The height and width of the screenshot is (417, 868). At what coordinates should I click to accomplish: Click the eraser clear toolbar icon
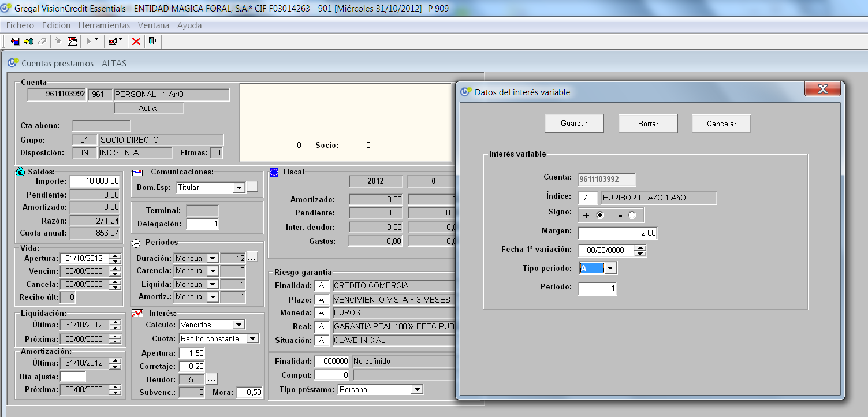[42, 41]
